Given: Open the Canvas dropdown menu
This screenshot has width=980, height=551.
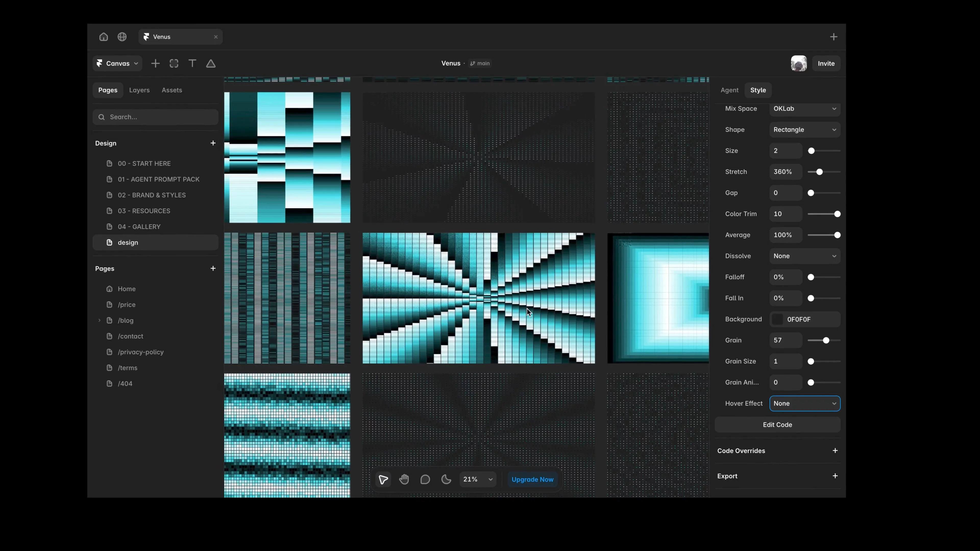Looking at the screenshot, I should [118, 64].
